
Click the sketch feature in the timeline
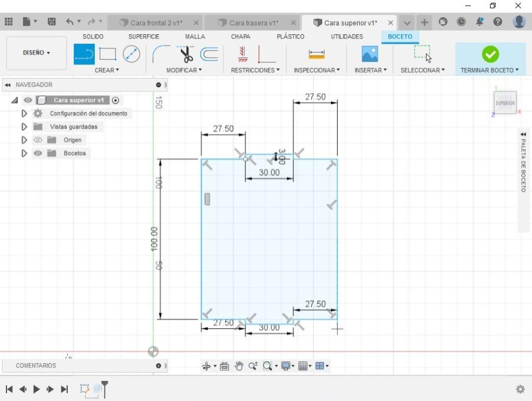click(x=84, y=389)
